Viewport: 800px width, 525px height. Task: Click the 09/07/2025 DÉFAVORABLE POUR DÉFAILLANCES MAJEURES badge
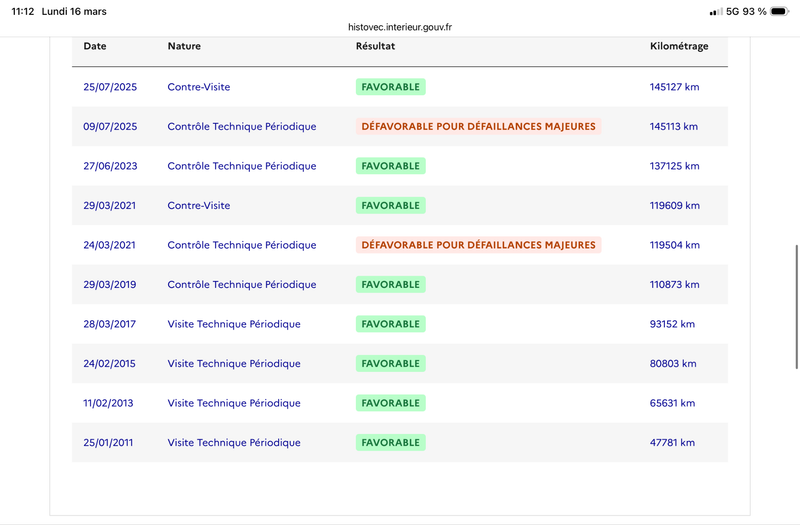click(478, 127)
